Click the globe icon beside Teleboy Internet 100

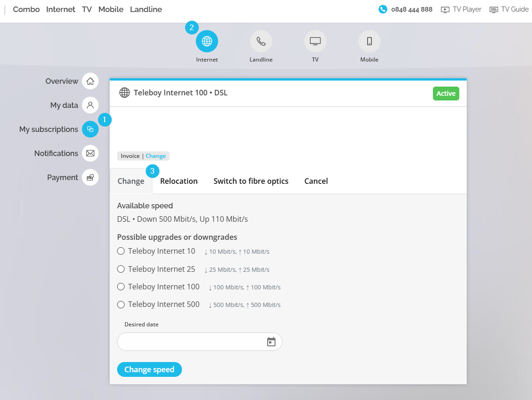pos(125,93)
